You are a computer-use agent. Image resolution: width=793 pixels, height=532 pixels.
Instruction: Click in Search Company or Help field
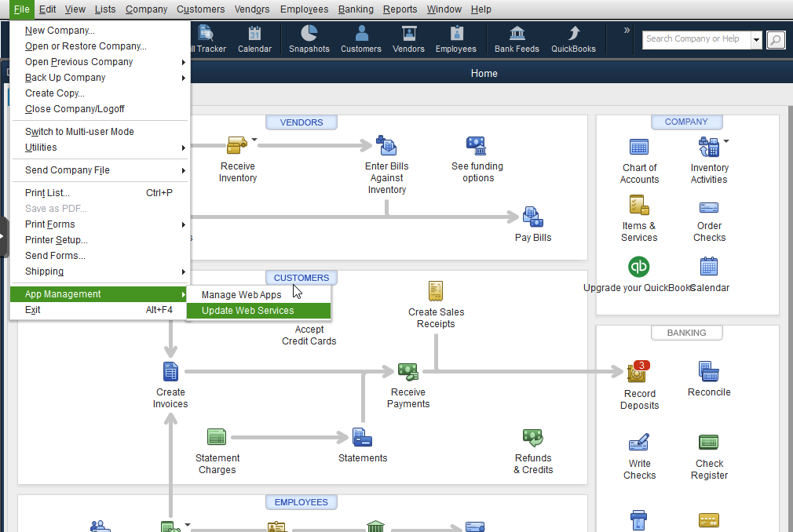point(696,39)
